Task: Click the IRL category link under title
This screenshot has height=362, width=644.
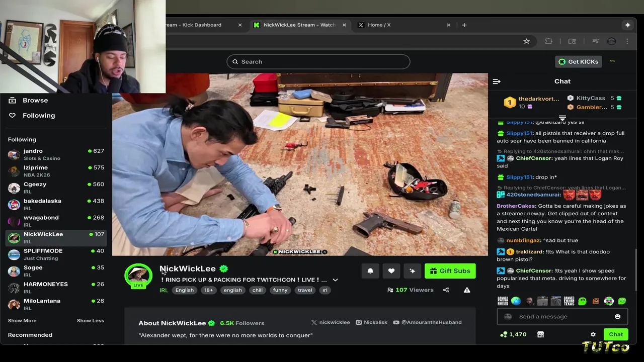Action: point(164,290)
